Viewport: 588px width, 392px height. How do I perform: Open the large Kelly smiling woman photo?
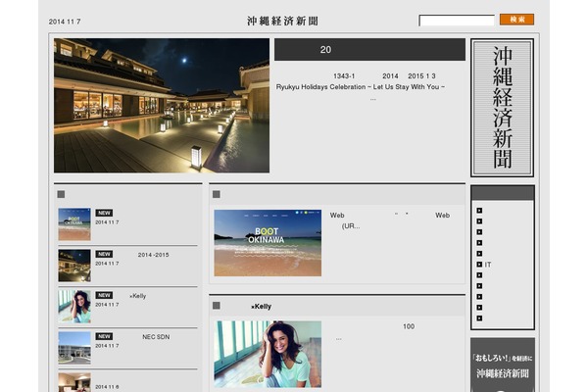pyautogui.click(x=268, y=354)
